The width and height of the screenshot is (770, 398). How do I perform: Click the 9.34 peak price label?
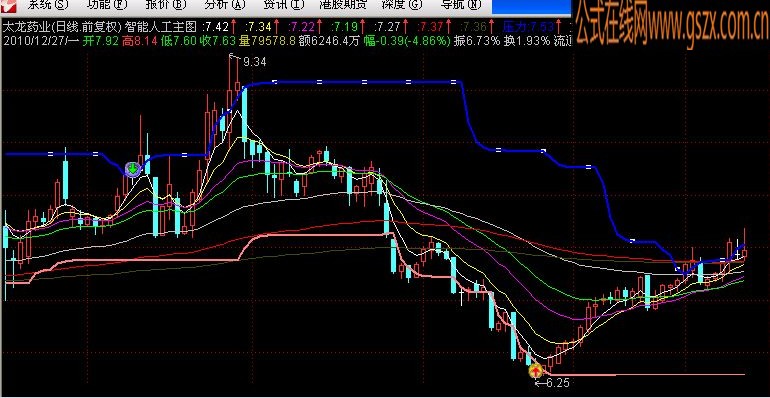(254, 62)
